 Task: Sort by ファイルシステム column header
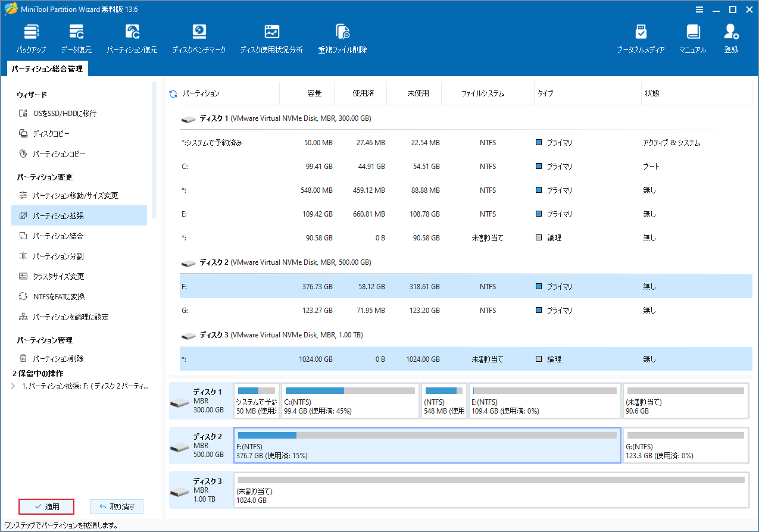482,94
